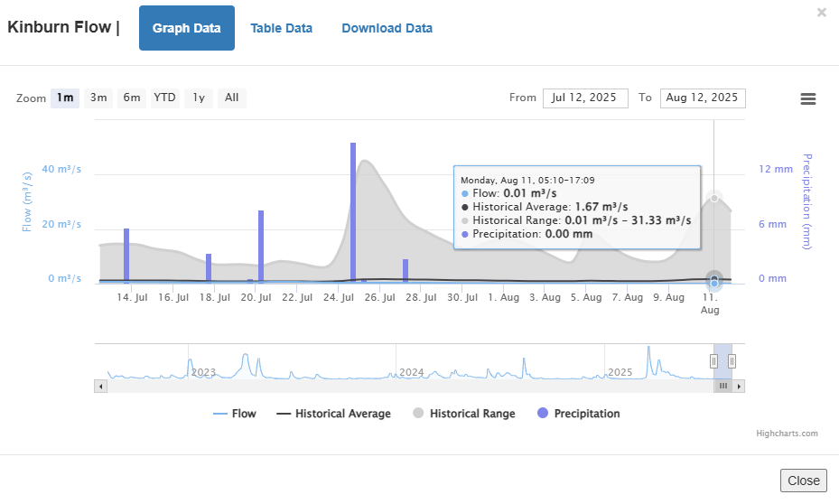Screen dimensions: 839x504
Task: Open the Download Data tab
Action: point(387,28)
